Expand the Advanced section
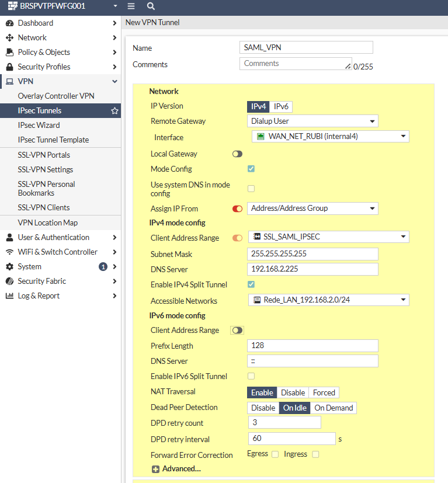Screen dimensions: 448x483 coord(176,469)
